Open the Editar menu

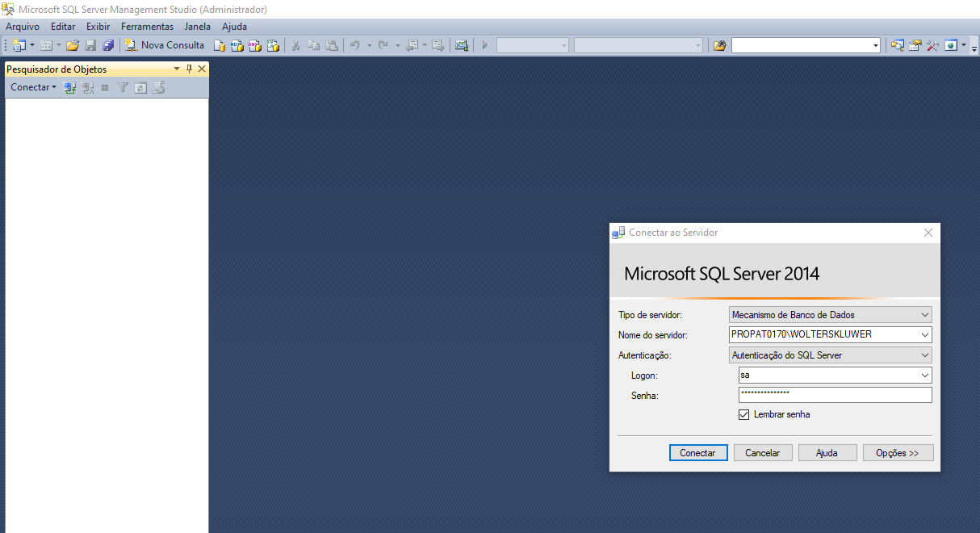pos(63,27)
